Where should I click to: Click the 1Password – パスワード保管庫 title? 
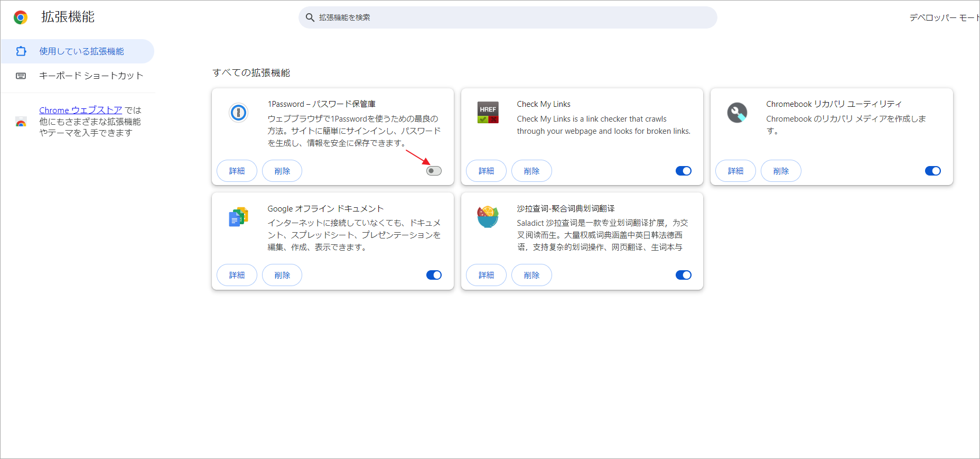(x=322, y=104)
